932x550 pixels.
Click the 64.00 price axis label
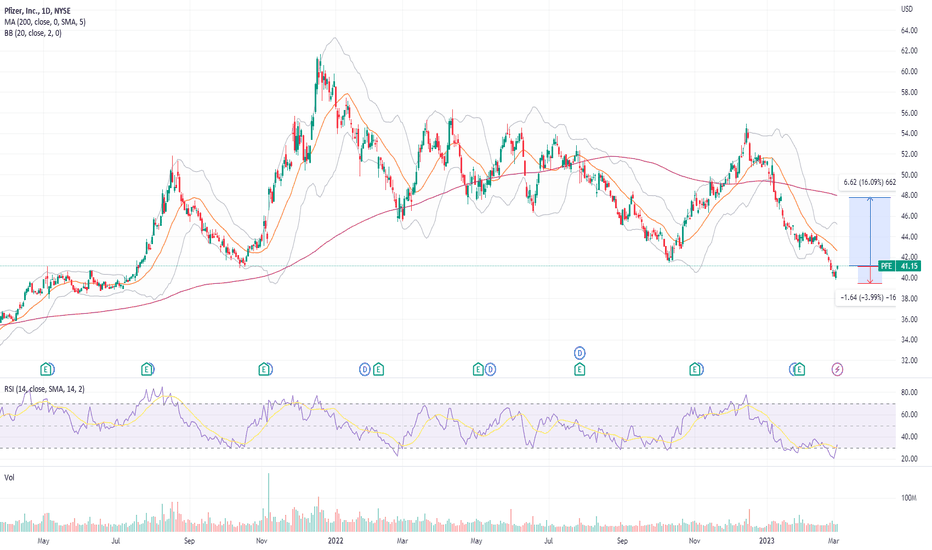coord(909,30)
